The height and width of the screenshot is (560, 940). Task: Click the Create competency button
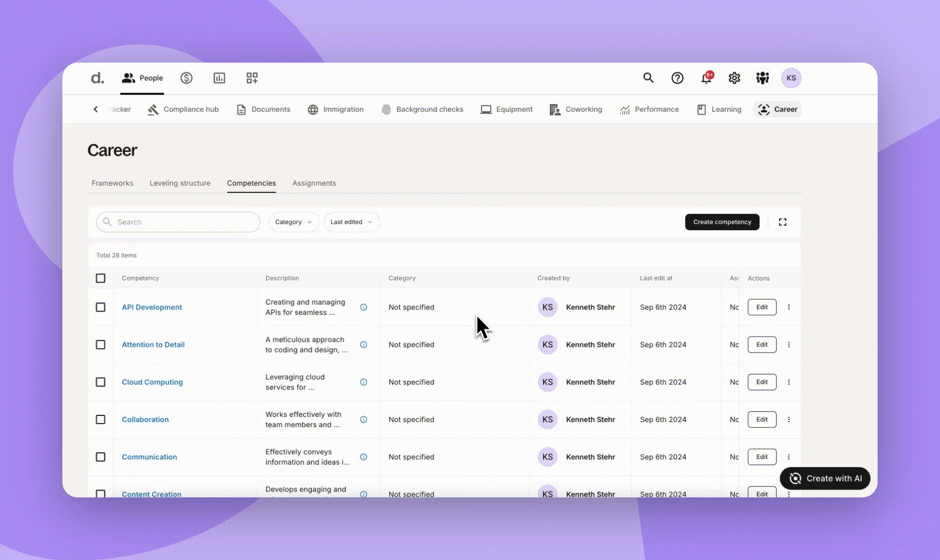click(722, 222)
